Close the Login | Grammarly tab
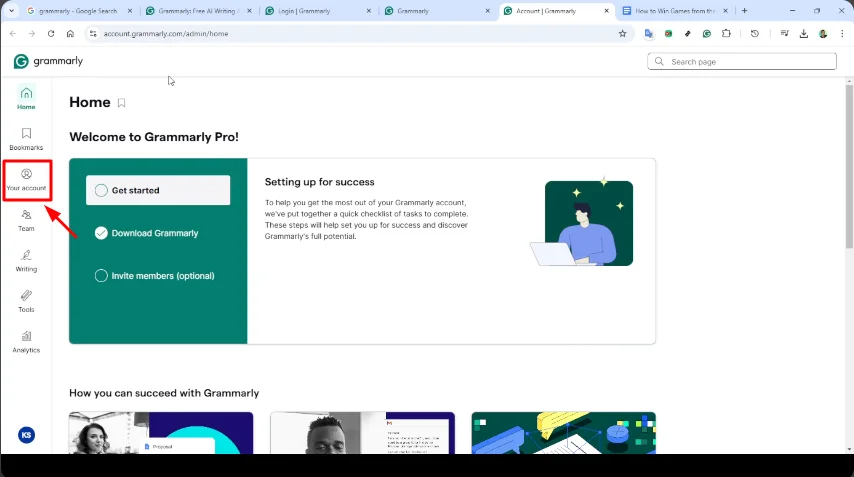 tap(368, 11)
